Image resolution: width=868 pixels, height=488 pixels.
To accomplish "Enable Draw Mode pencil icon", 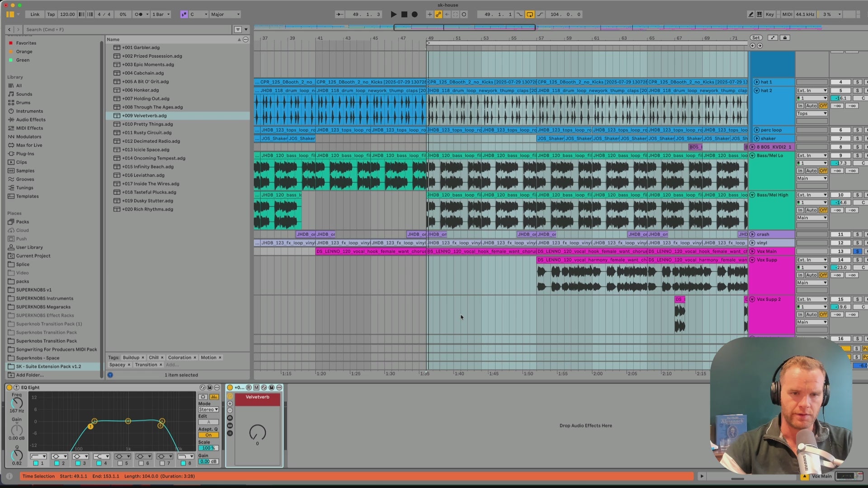I will pos(751,14).
